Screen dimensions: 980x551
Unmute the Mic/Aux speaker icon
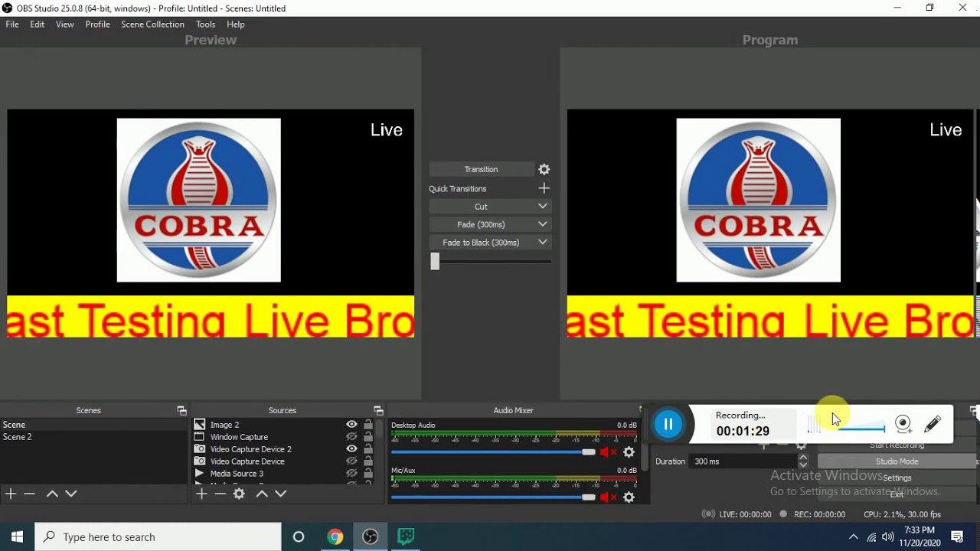point(608,497)
